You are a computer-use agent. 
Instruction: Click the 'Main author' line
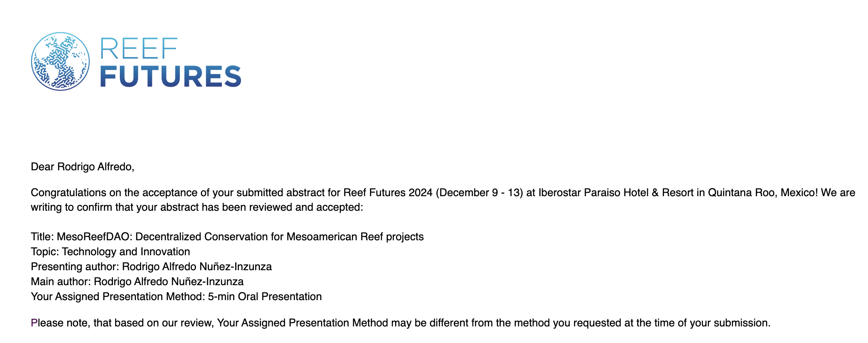tap(137, 282)
